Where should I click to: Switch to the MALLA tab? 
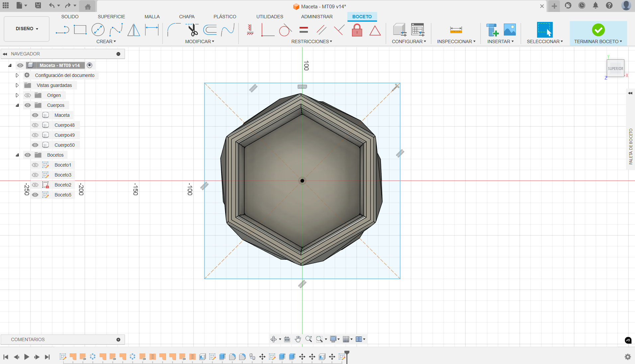pos(152,17)
